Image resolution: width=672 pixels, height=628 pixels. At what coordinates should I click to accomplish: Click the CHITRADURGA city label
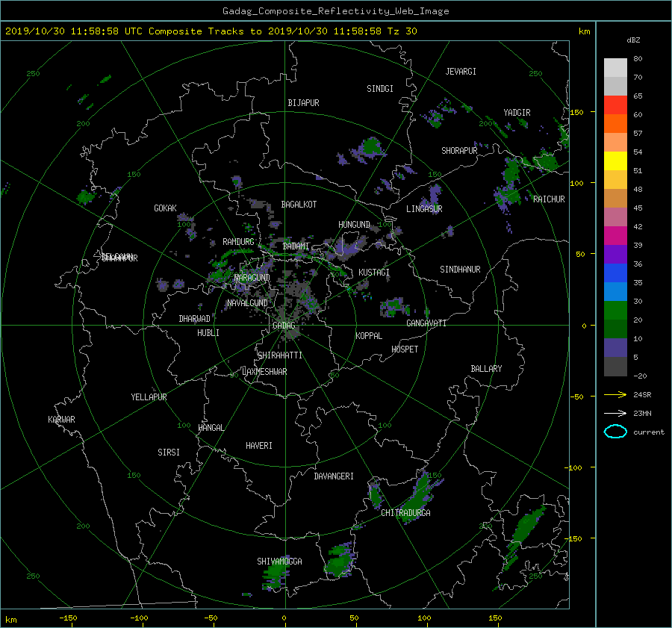tap(405, 513)
